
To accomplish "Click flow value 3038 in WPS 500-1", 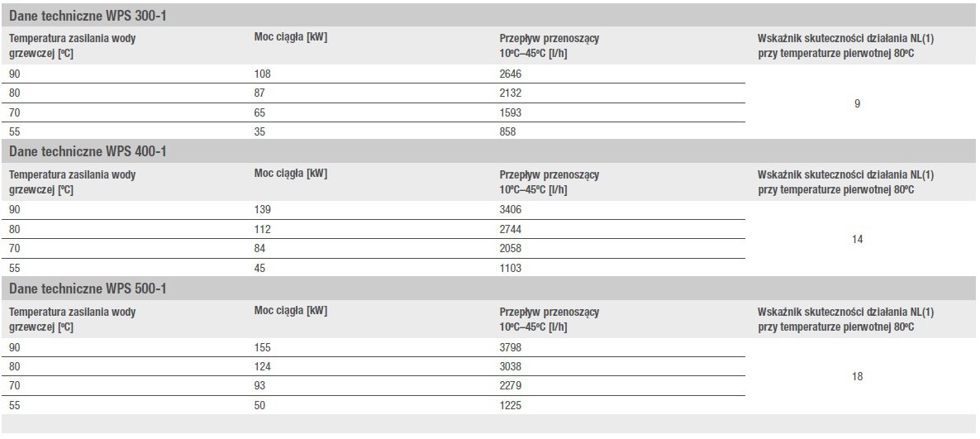I will [511, 366].
